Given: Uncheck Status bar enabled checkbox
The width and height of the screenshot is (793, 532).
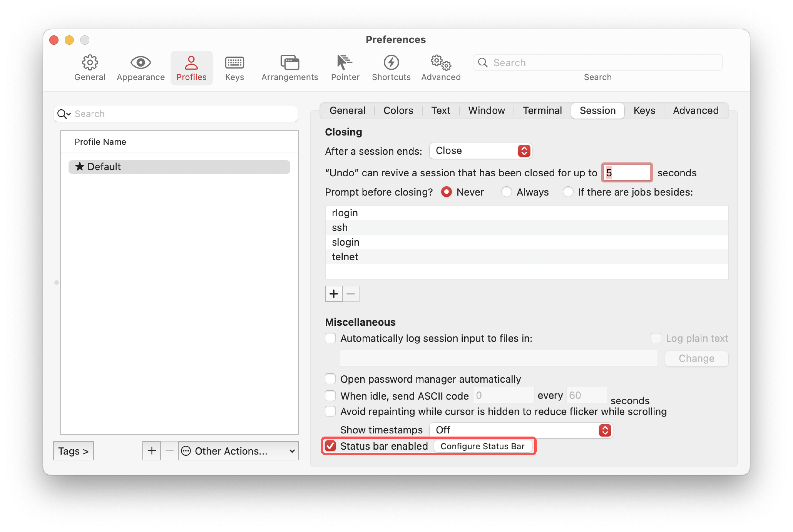Looking at the screenshot, I should coord(330,446).
